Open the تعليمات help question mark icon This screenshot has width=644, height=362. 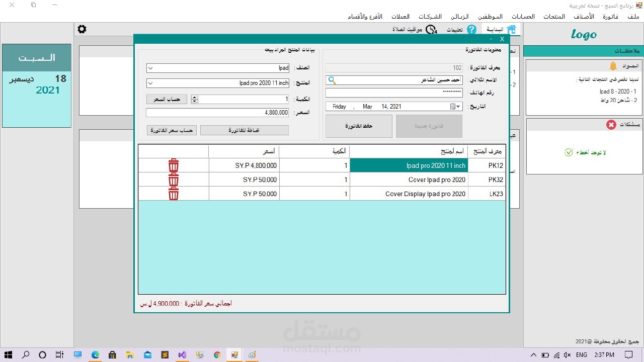[471, 30]
